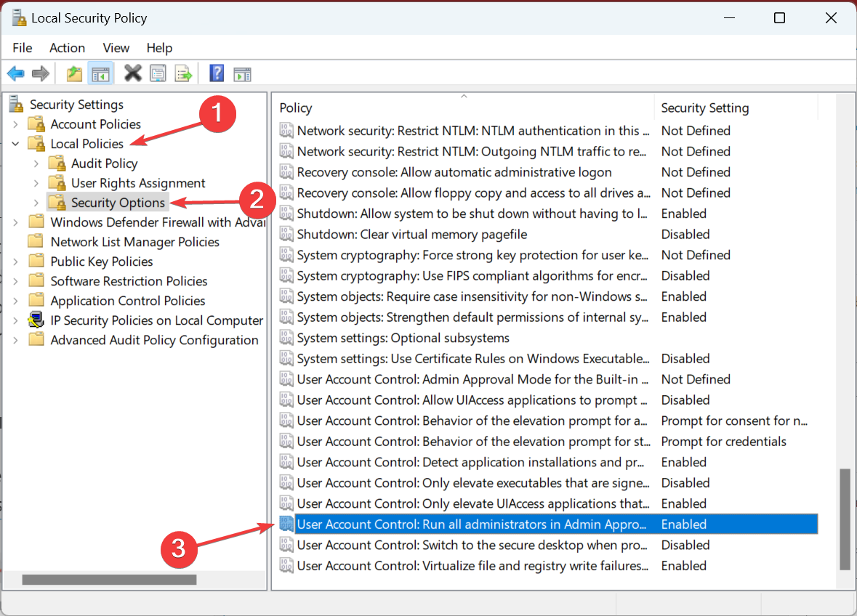Screen dimensions: 857x616
Task: Expand the Account Policies tree node
Action: pyautogui.click(x=16, y=124)
